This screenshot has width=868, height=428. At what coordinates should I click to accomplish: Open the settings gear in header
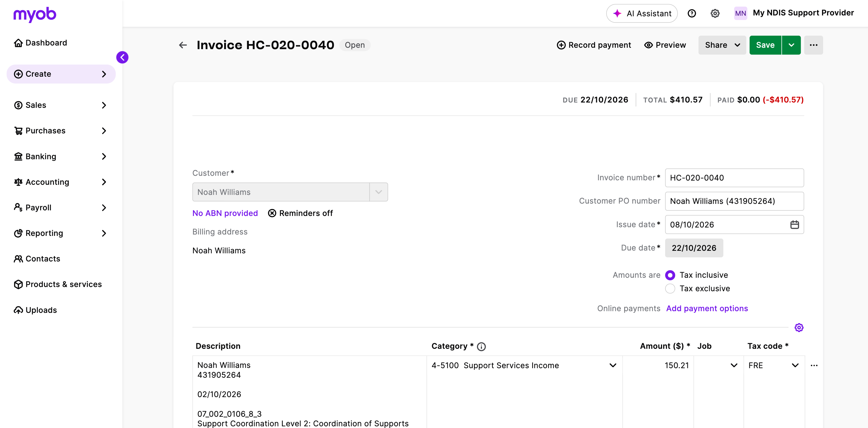[715, 13]
